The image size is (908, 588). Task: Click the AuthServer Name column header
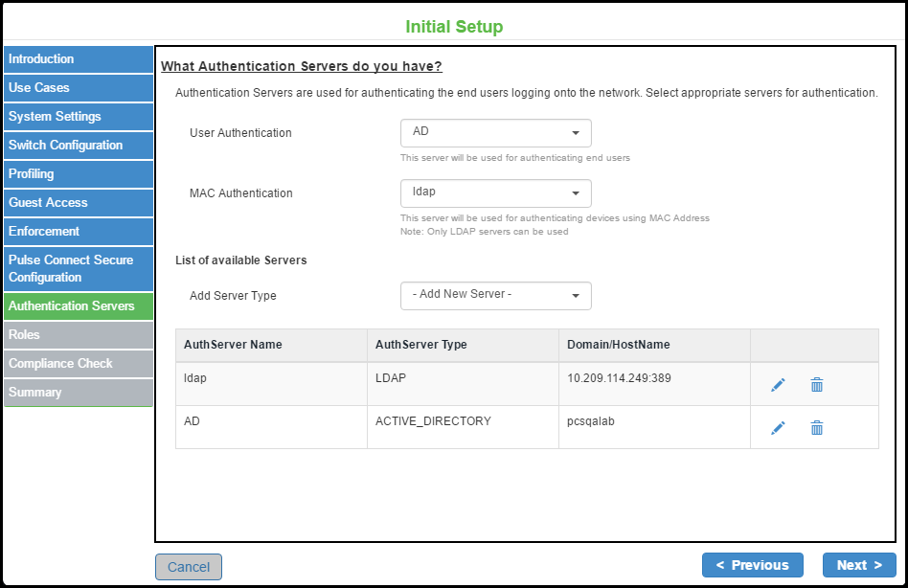pos(233,345)
